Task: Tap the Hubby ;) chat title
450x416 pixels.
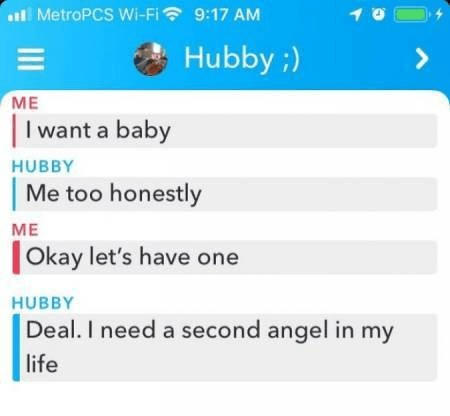Action: 242,59
